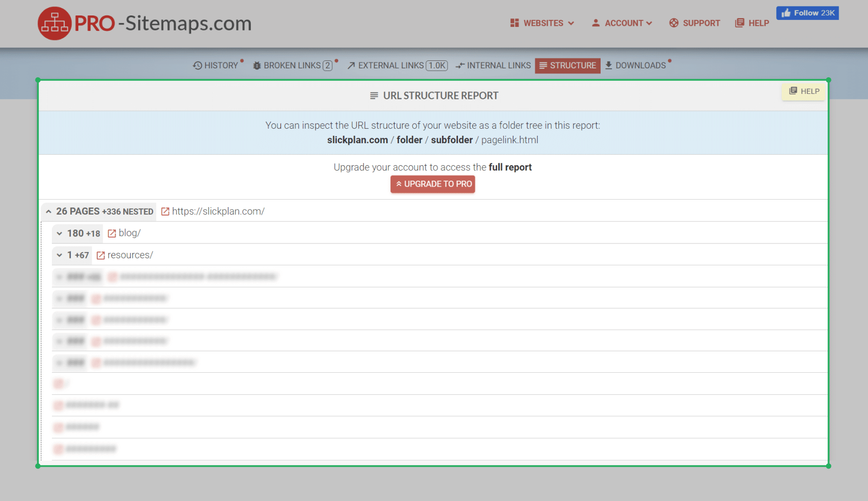Click the Support lifebuoy icon
The image size is (868, 501).
pyautogui.click(x=673, y=23)
